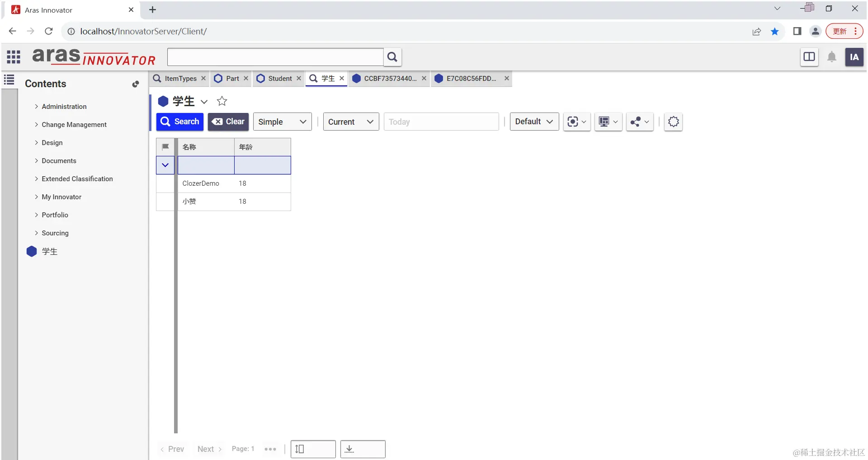Screen dimensions: 868x460
Task: Open the display options icon dropdown
Action: (x=609, y=122)
